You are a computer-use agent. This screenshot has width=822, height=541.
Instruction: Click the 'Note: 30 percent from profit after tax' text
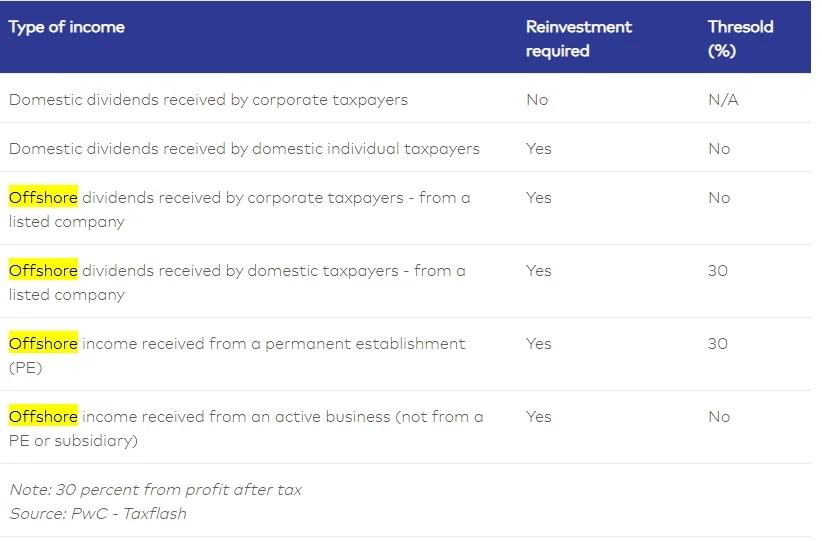pos(156,489)
